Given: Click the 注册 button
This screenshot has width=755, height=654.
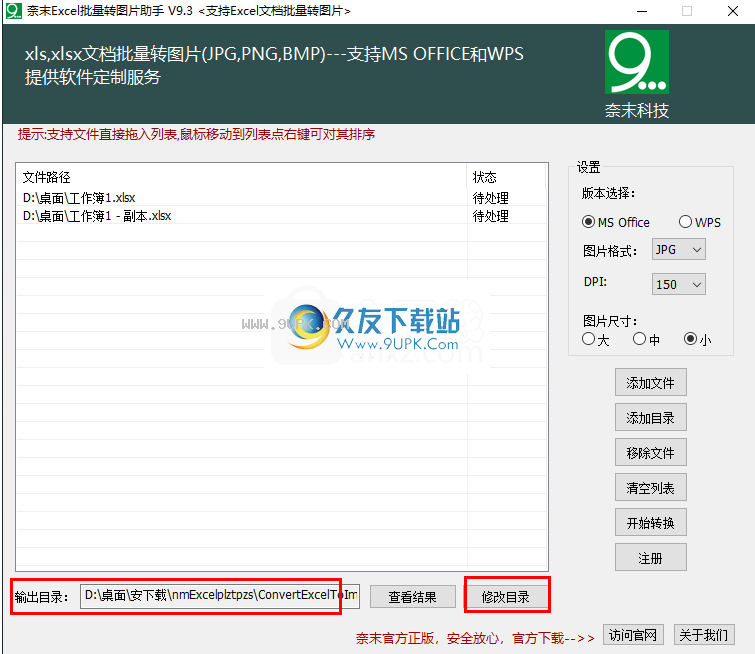Looking at the screenshot, I should [651, 558].
